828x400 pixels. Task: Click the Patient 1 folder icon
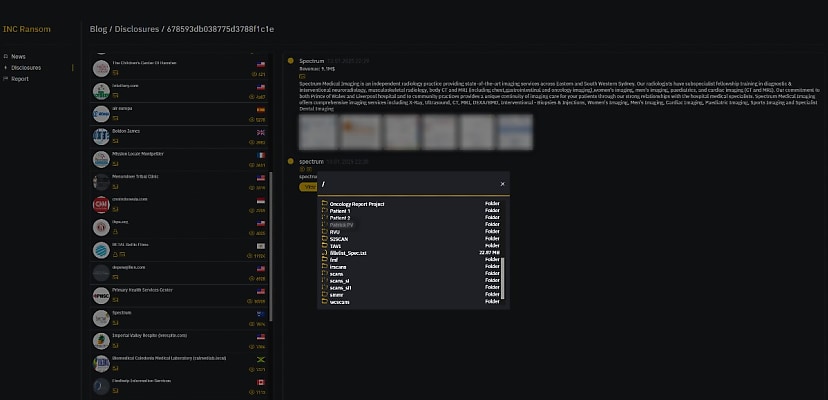tap(325, 211)
